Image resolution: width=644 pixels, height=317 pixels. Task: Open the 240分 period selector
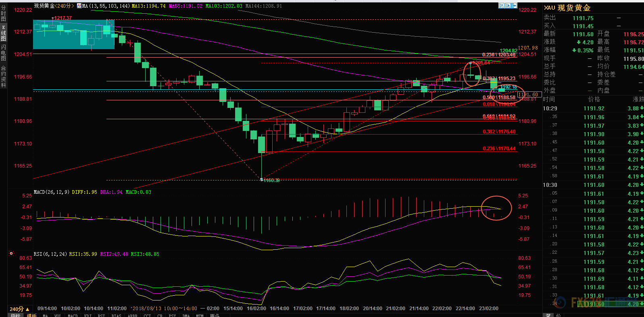[19, 309]
